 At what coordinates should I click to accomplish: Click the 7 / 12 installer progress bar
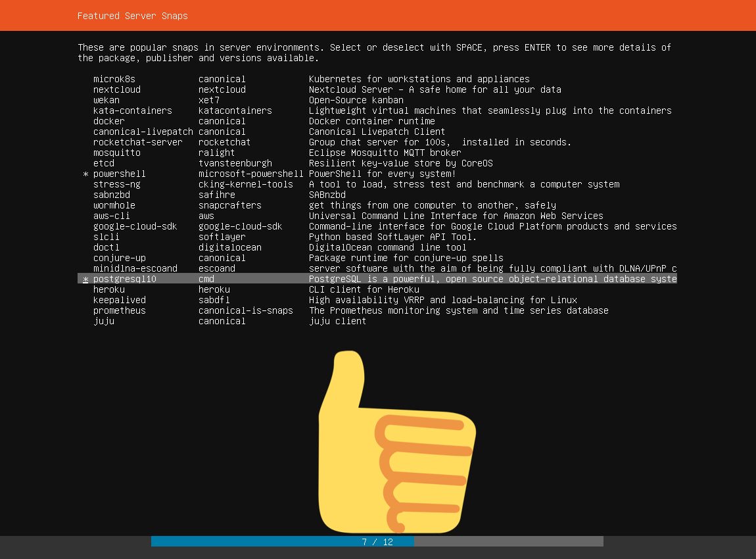point(377,542)
